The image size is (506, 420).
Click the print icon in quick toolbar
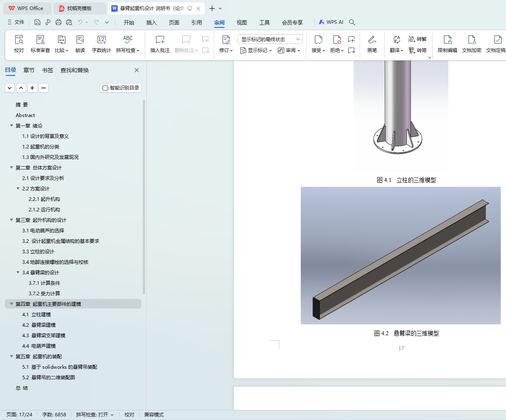coord(58,22)
